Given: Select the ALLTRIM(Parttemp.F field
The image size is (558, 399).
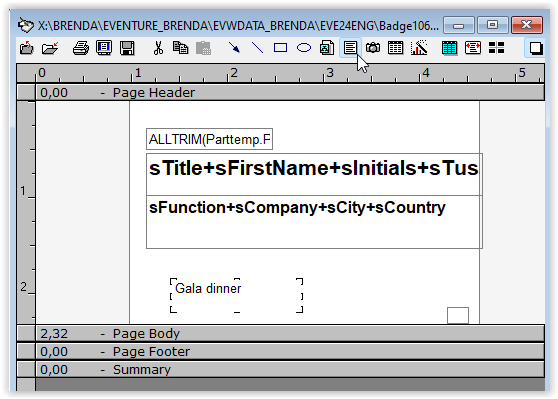Looking at the screenshot, I should [210, 139].
